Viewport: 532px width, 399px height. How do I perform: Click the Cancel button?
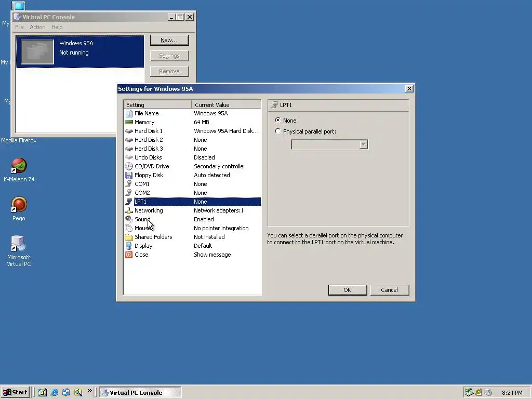pos(390,290)
